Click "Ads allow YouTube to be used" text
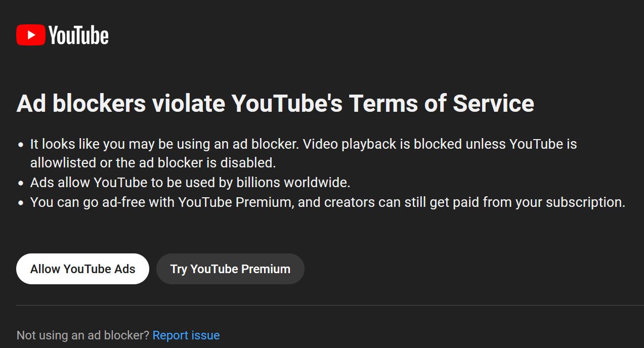The height and width of the screenshot is (348, 644). click(123, 182)
